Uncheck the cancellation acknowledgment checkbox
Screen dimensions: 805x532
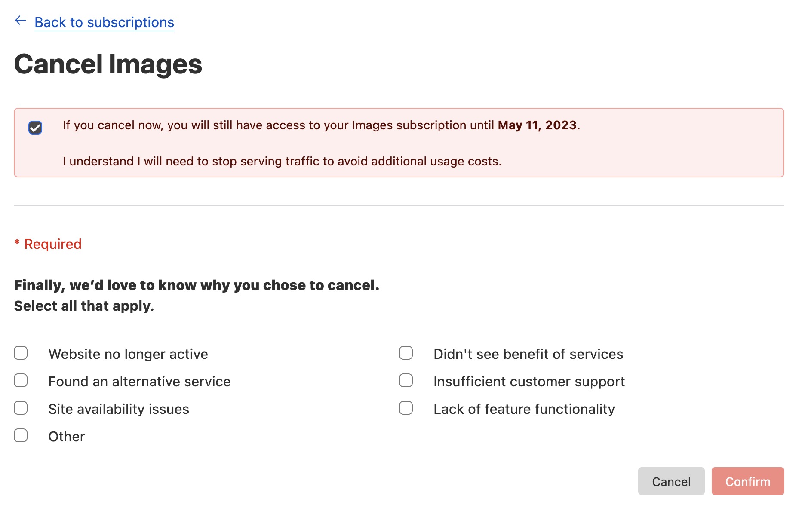(35, 128)
